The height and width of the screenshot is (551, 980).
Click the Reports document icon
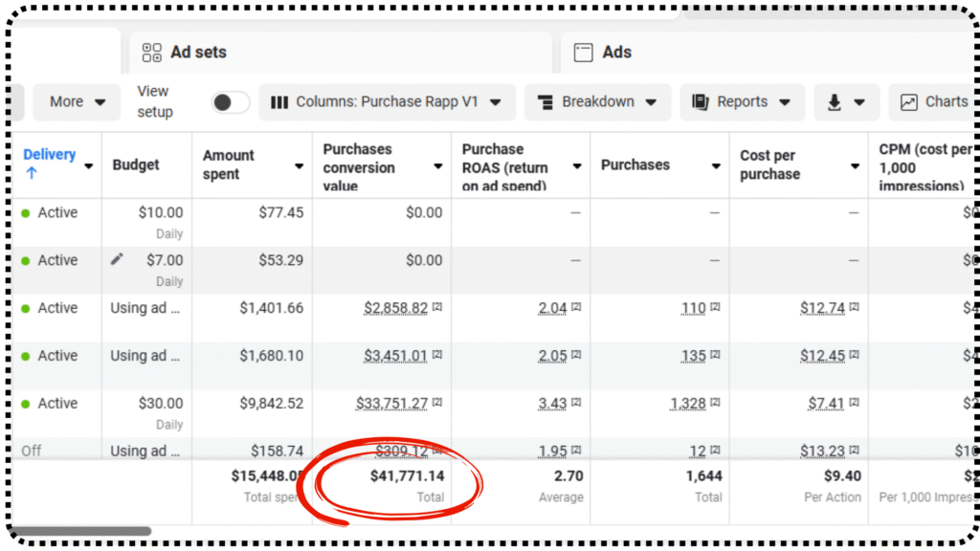coord(701,102)
